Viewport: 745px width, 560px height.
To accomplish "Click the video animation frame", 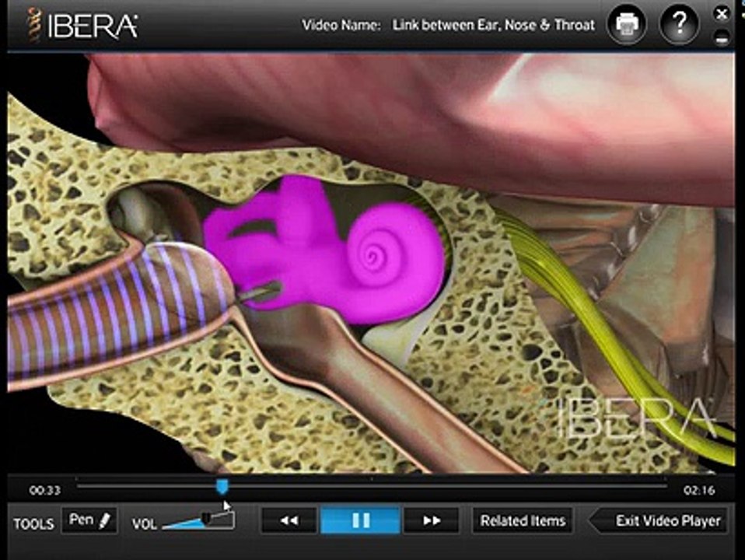I will 371,263.
